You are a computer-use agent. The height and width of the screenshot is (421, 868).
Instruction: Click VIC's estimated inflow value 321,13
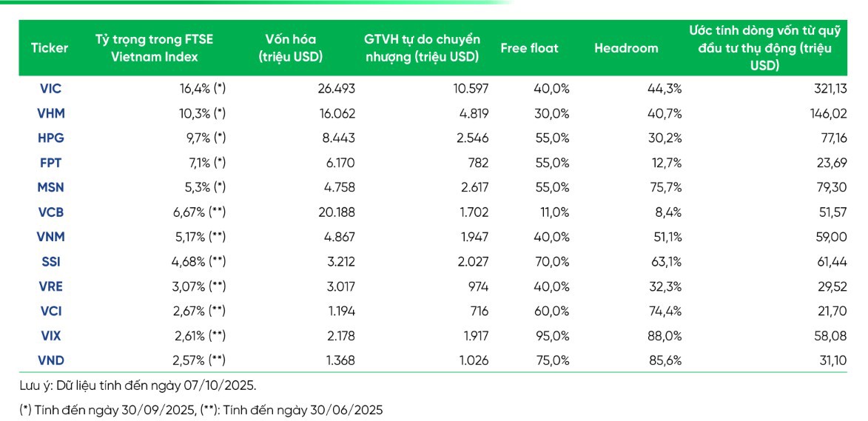click(x=827, y=89)
